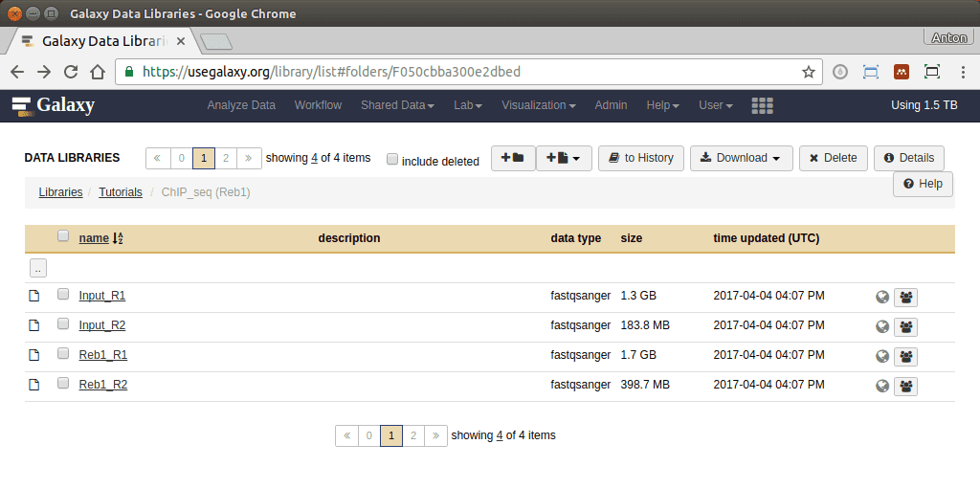
Task: Expand the Shared Data menu
Action: click(397, 105)
